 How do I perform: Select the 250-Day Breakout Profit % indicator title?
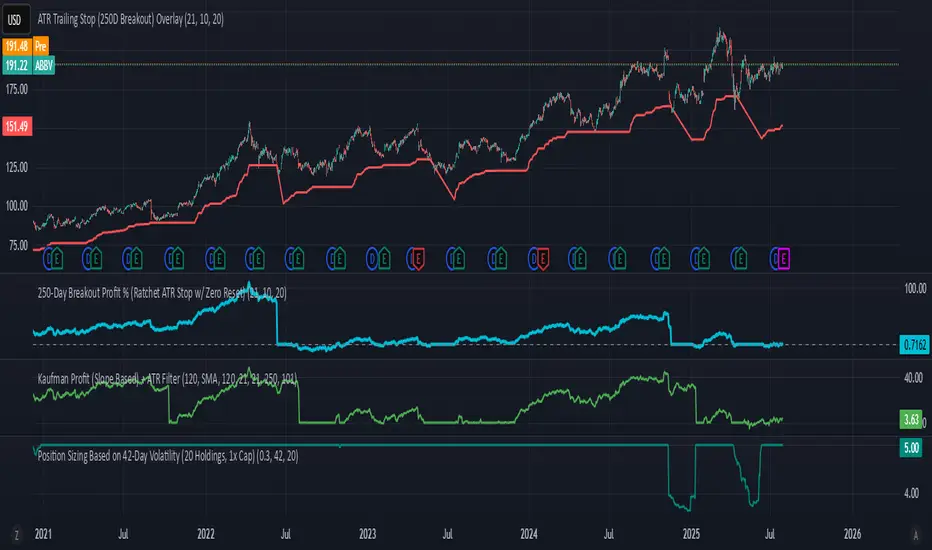point(162,293)
